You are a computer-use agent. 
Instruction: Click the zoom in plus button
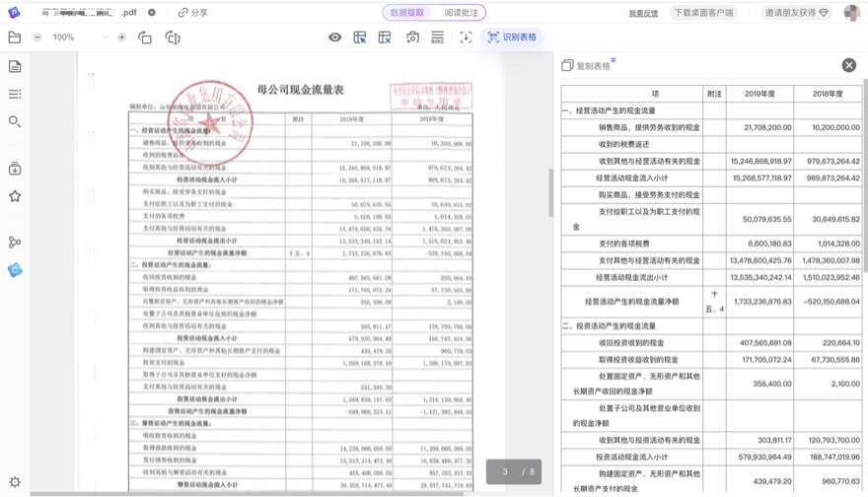[x=121, y=37]
